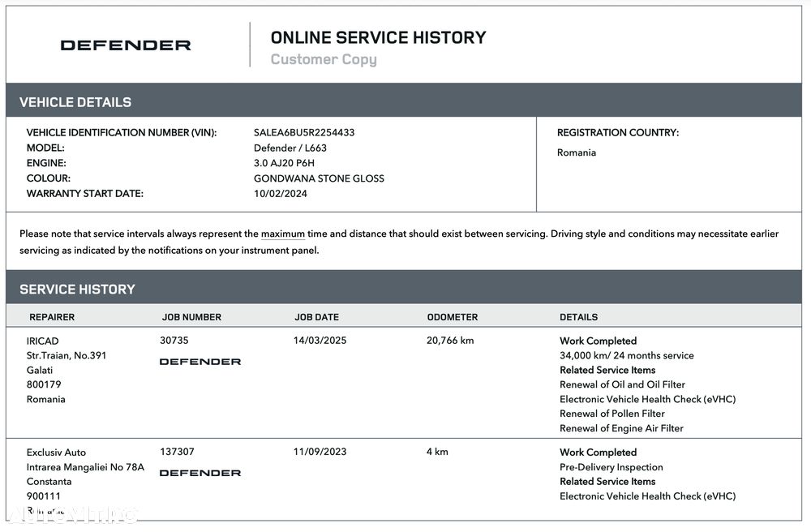Select repairer name Exclusiv Auto
The image size is (811, 532).
(57, 453)
